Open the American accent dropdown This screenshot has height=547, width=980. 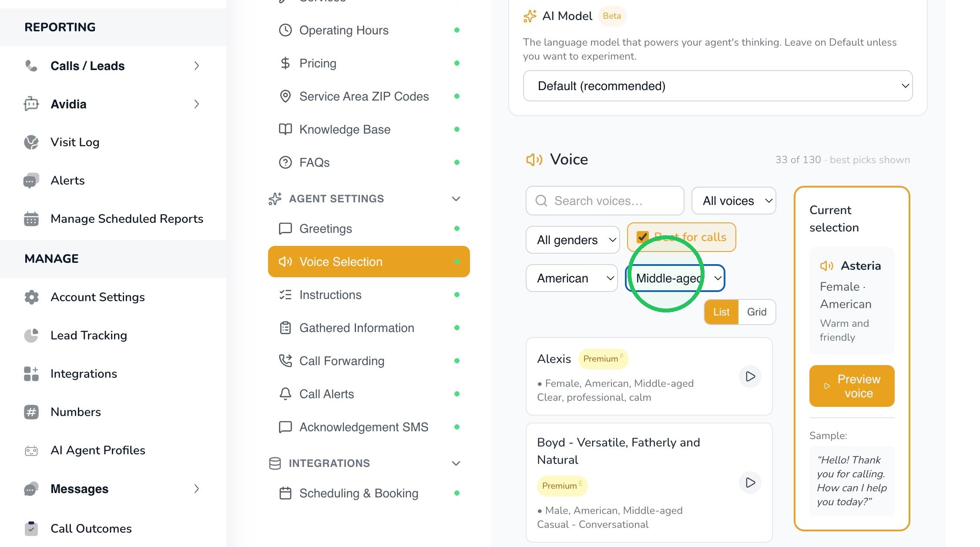572,278
